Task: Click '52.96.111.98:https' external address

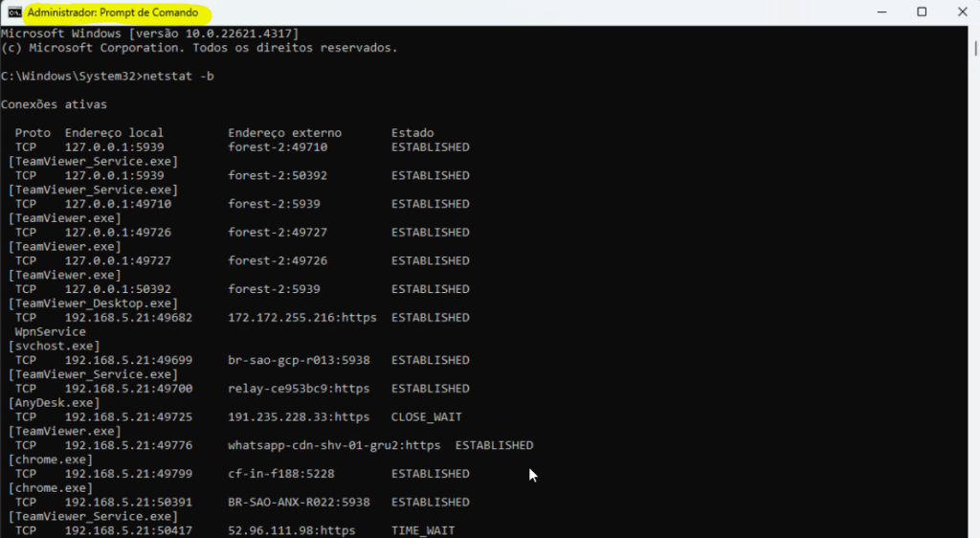Action: pyautogui.click(x=291, y=530)
